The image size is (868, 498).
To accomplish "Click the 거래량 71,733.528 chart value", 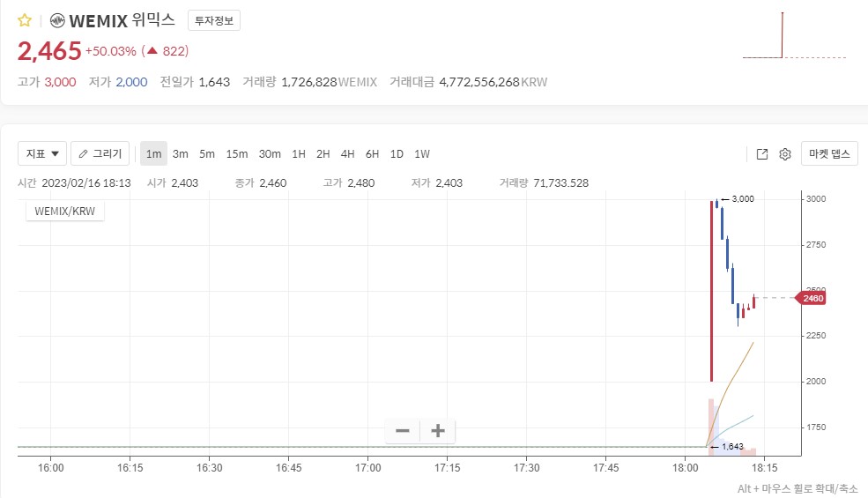I will pyautogui.click(x=545, y=182).
